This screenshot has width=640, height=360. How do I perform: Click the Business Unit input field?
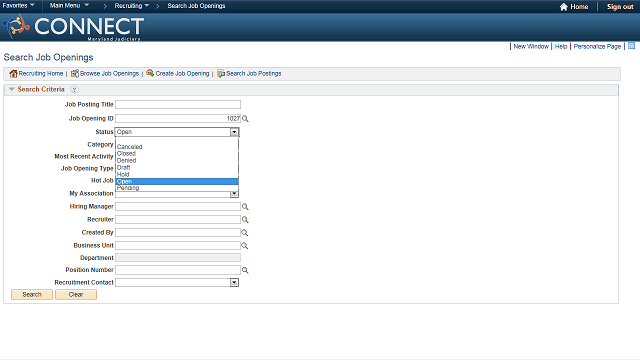pyautogui.click(x=178, y=245)
